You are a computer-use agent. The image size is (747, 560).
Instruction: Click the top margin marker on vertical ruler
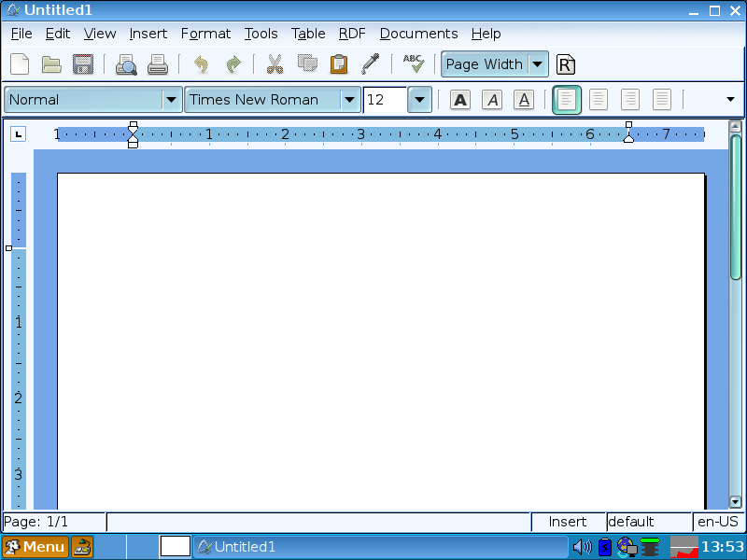tap(8, 248)
